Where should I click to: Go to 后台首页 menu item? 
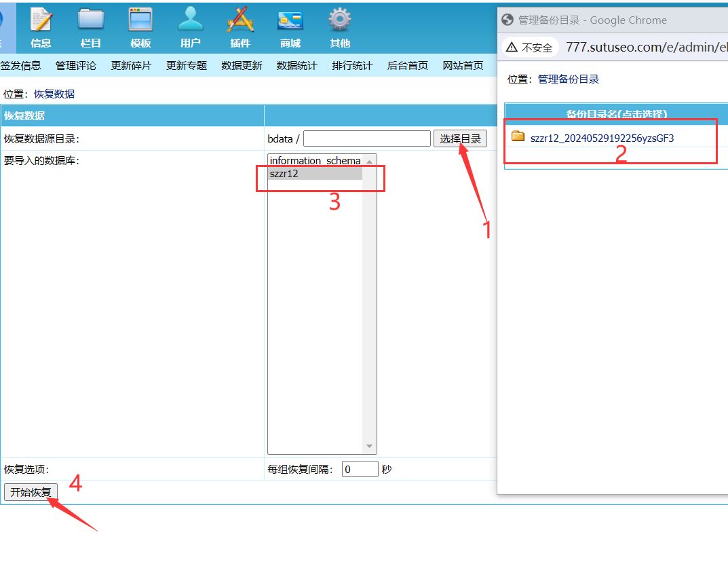[x=408, y=66]
